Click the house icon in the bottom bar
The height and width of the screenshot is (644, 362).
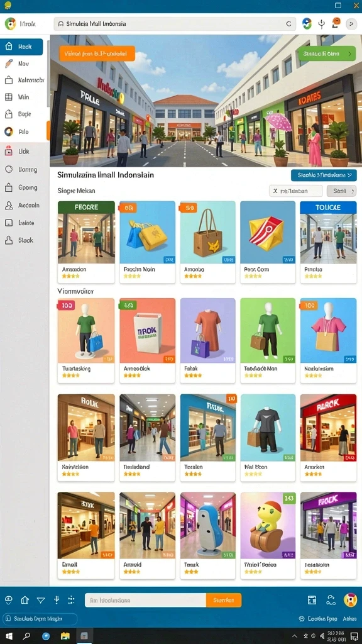[x=25, y=600]
